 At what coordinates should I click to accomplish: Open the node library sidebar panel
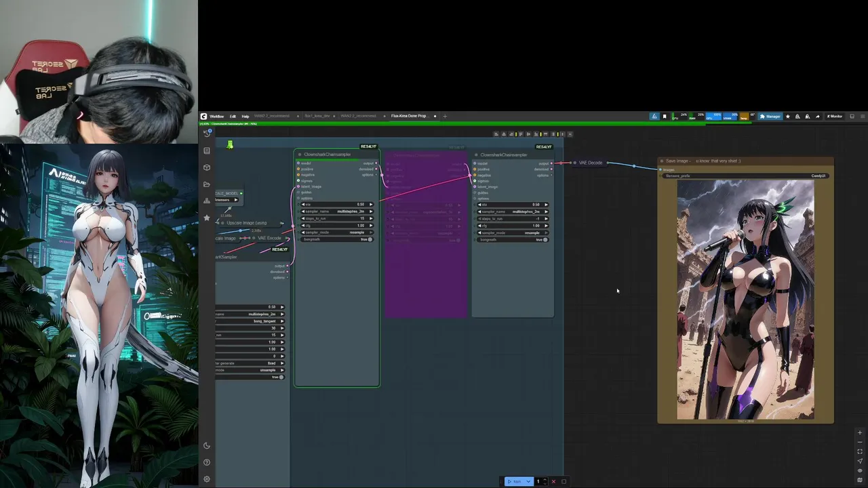click(207, 150)
